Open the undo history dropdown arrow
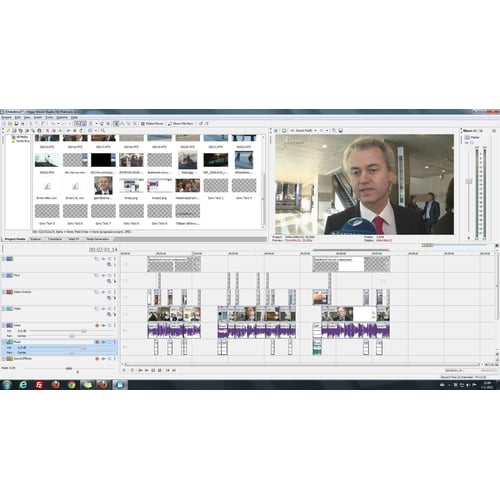Viewport: 500px width, 500px height. pos(58,124)
